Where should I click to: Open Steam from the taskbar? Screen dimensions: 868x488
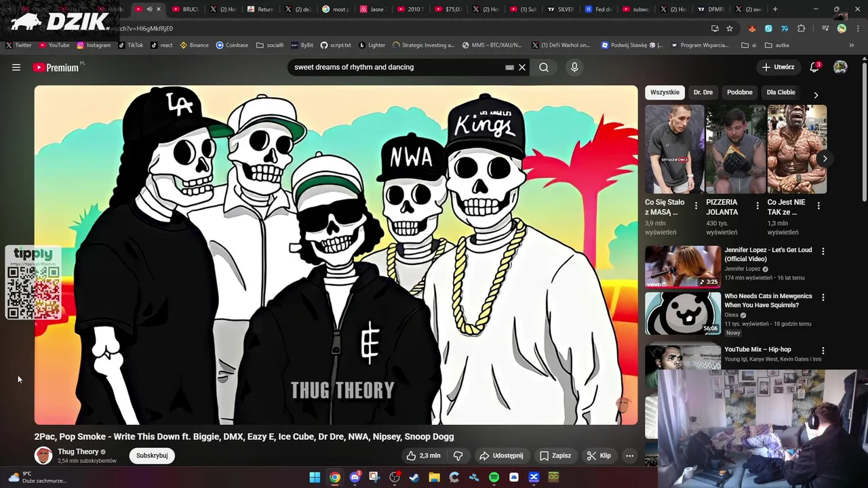tap(414, 477)
